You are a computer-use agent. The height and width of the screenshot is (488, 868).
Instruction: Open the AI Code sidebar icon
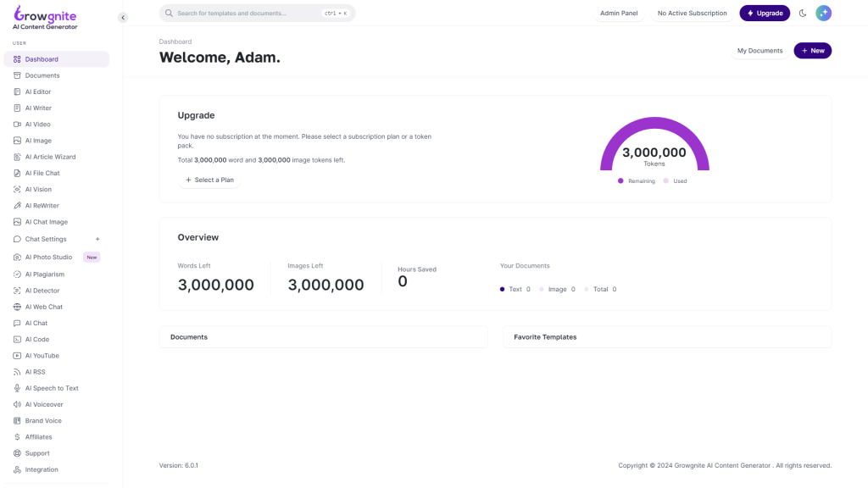(17, 339)
